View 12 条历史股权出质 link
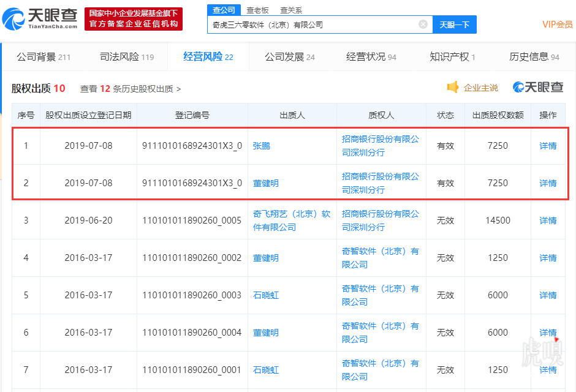This screenshot has width=576, height=392. tap(131, 89)
